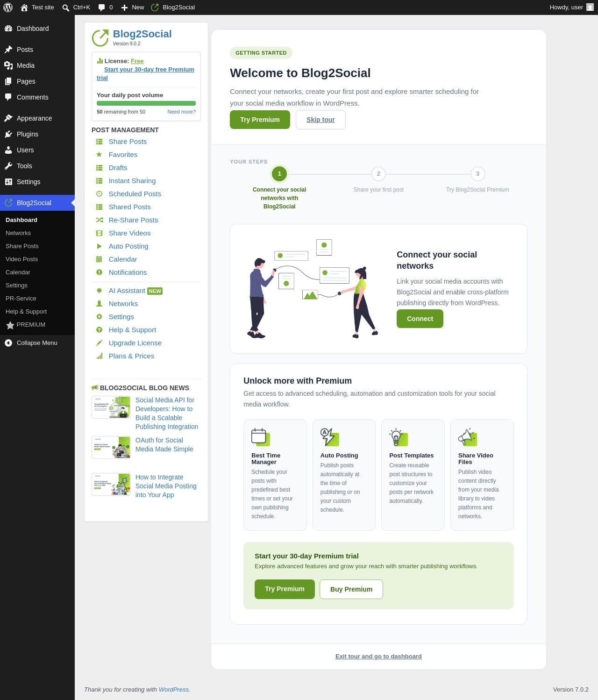598x700 pixels.
Task: Open the comments bubble icon in admin bar
Action: coord(102,7)
